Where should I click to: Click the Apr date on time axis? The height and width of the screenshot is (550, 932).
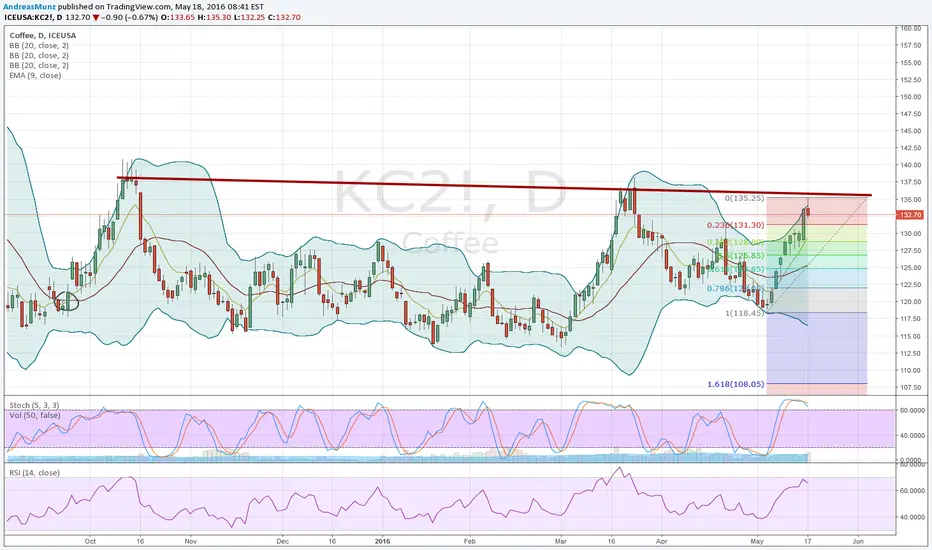[x=662, y=541]
